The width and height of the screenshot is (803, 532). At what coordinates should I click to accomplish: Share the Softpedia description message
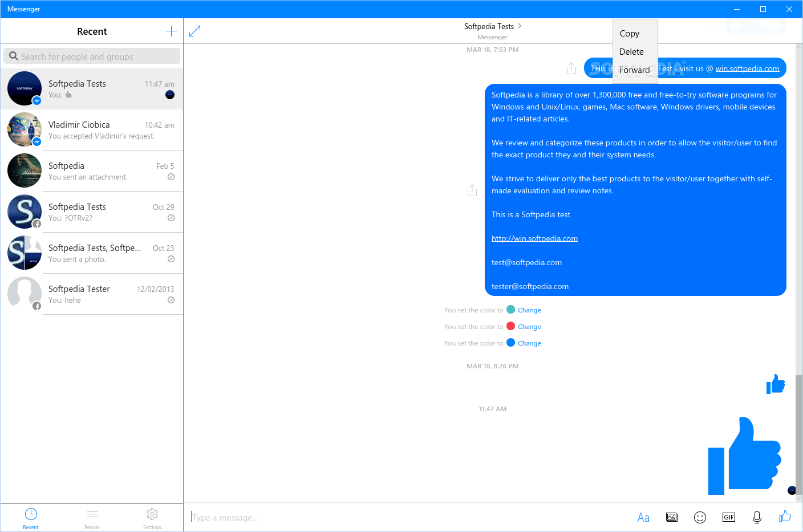(x=472, y=190)
